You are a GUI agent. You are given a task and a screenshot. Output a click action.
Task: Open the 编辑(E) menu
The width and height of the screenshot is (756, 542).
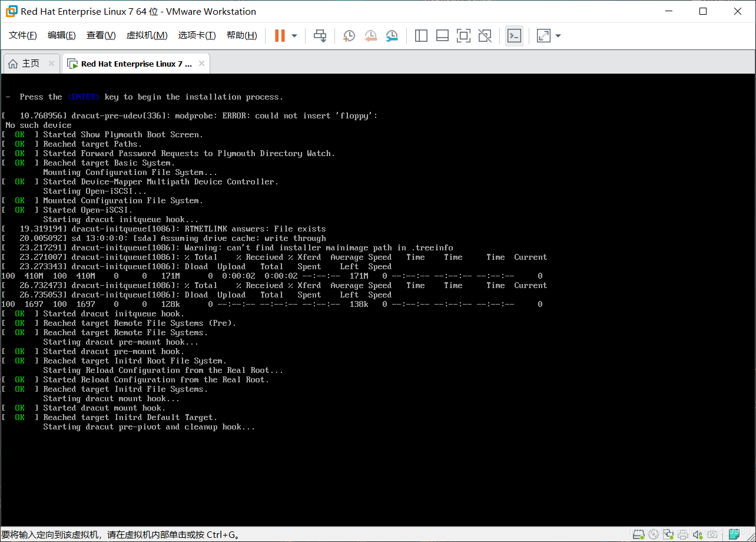tap(62, 36)
